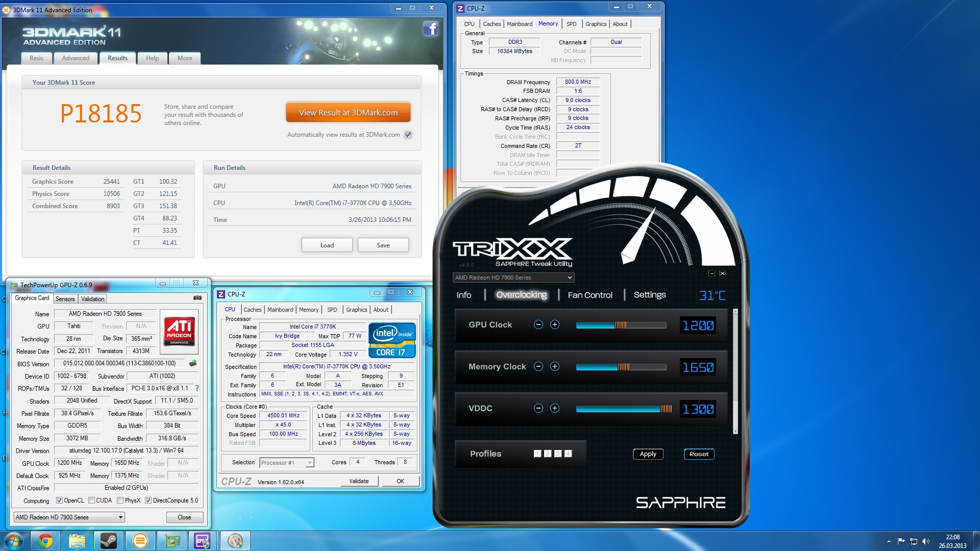
Task: Increase GPU Clock with plus button
Action: click(x=555, y=325)
